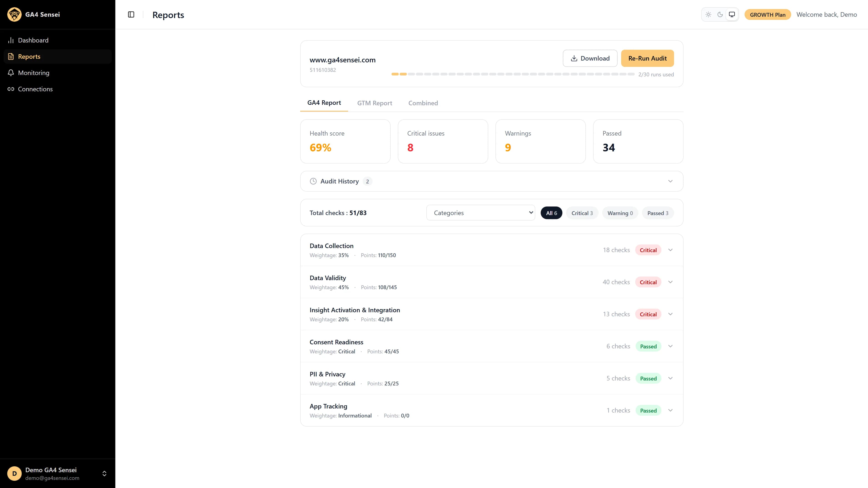Image resolution: width=868 pixels, height=488 pixels.
Task: Open Monitoring from sidebar
Action: point(58,73)
